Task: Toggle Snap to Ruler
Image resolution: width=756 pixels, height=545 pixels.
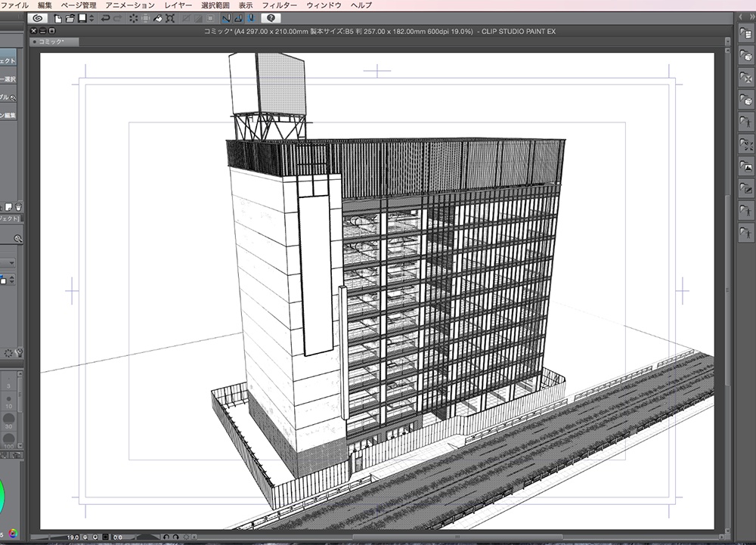Action: 226,18
